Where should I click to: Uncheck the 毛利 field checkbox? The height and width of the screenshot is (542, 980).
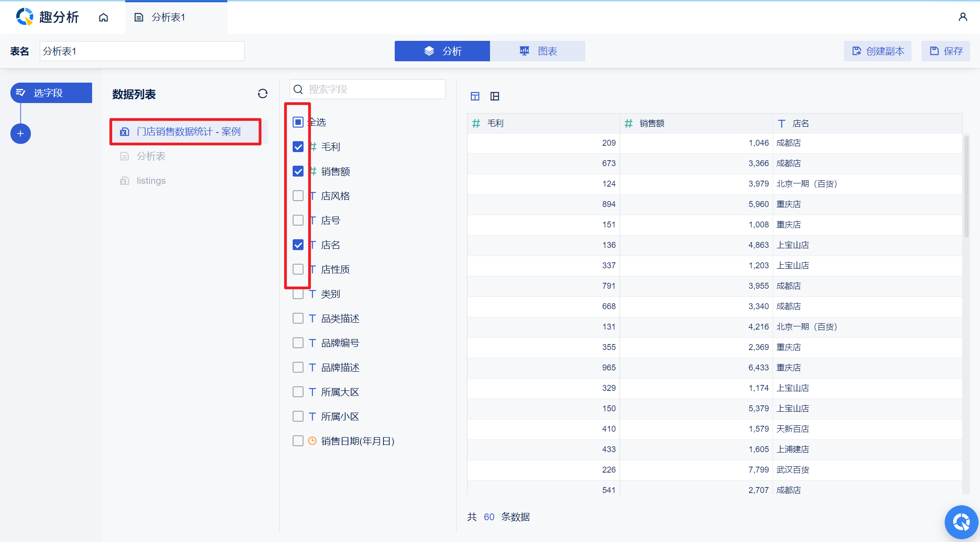tap(298, 147)
